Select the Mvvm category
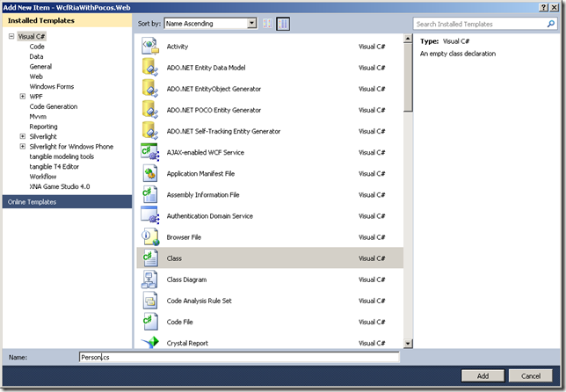Screen dimensions: 566x392 [38, 117]
